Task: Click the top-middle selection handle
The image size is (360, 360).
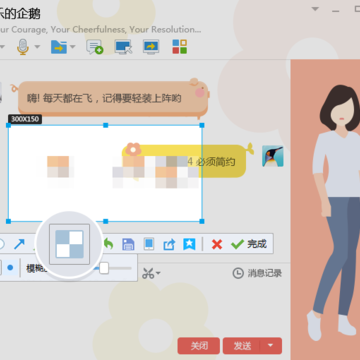Action: (x=105, y=125)
